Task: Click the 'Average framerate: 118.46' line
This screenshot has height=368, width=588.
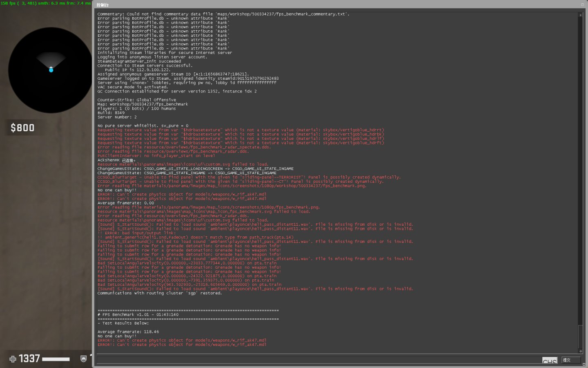Action: [x=128, y=332]
